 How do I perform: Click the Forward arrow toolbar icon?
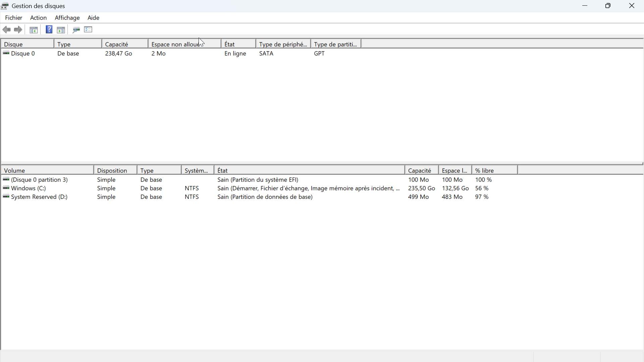(18, 30)
